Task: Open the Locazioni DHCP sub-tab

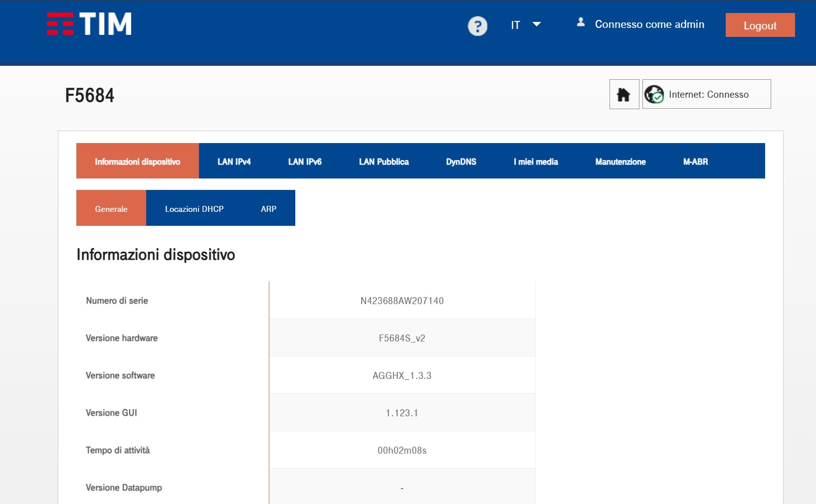Action: point(194,209)
